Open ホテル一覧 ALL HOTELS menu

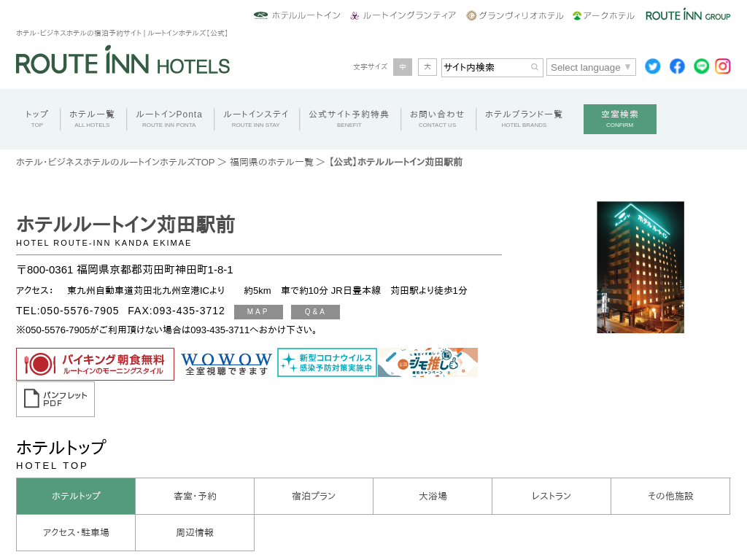92,119
